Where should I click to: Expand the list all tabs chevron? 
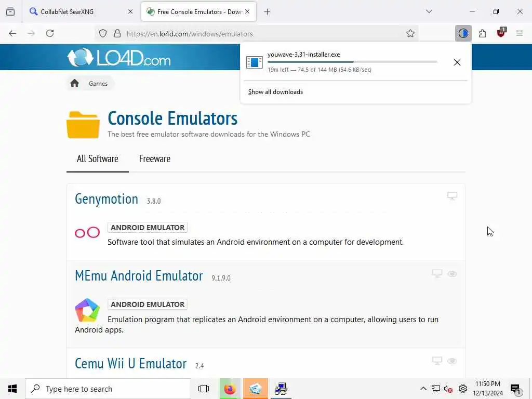point(429,11)
